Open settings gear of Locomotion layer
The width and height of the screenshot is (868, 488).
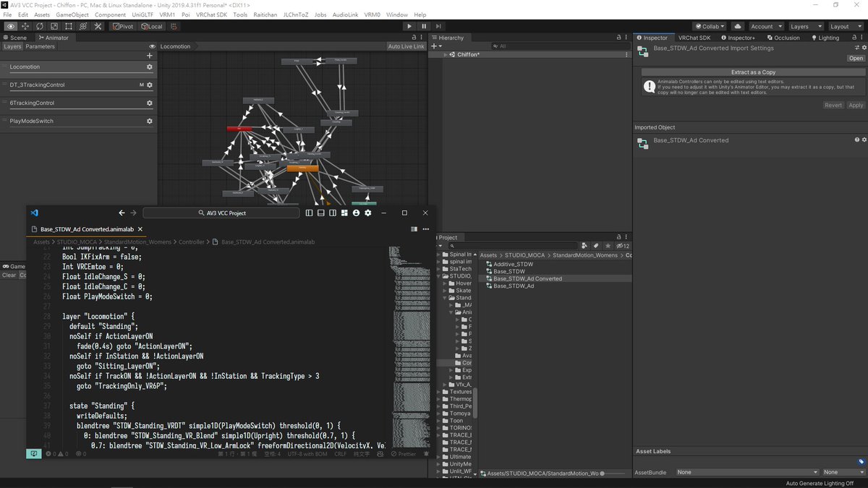[150, 67]
